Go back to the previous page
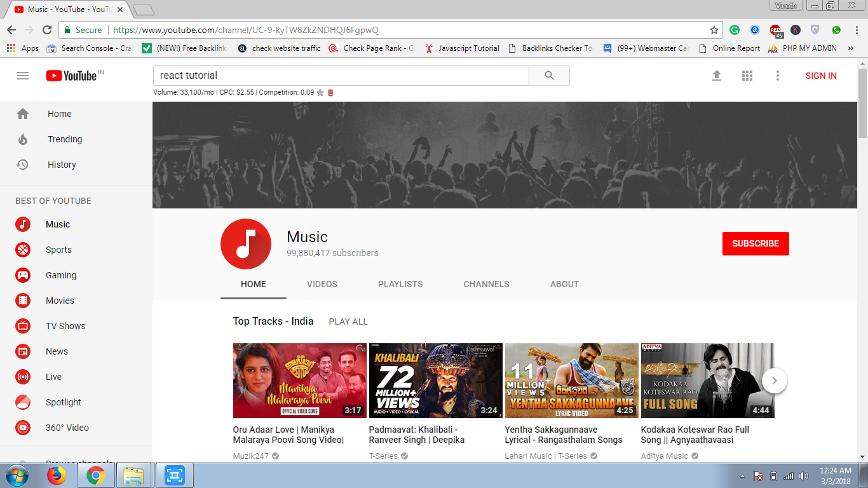 tap(11, 30)
